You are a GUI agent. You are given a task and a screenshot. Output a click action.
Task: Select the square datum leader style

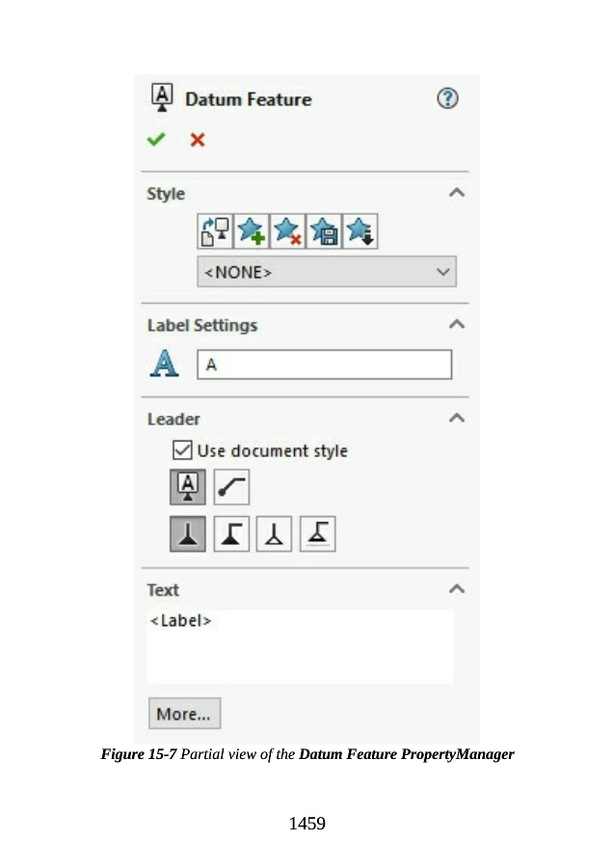coord(188,488)
